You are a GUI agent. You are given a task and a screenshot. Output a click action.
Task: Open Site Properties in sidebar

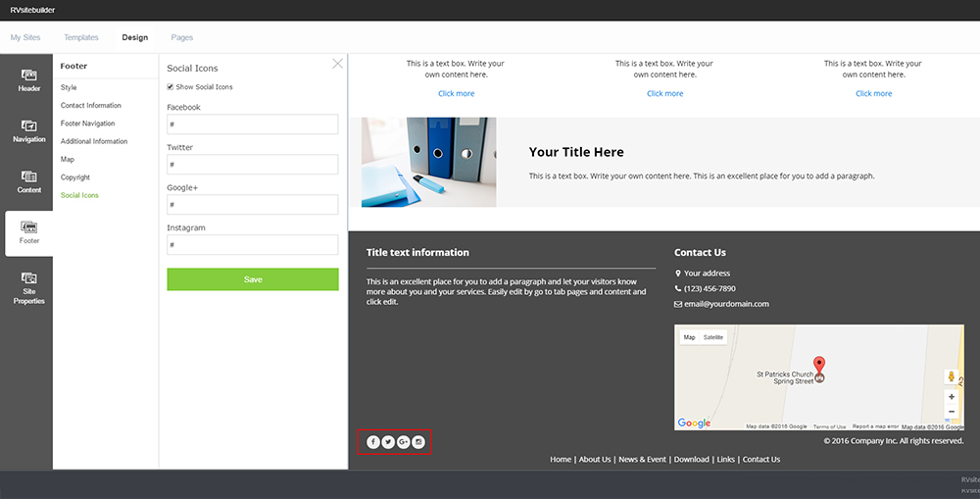28,287
